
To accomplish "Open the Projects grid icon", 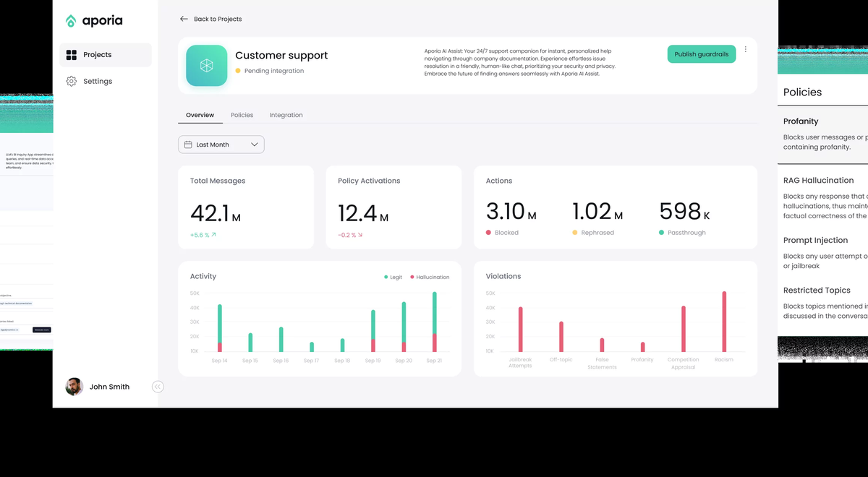I will [x=71, y=55].
